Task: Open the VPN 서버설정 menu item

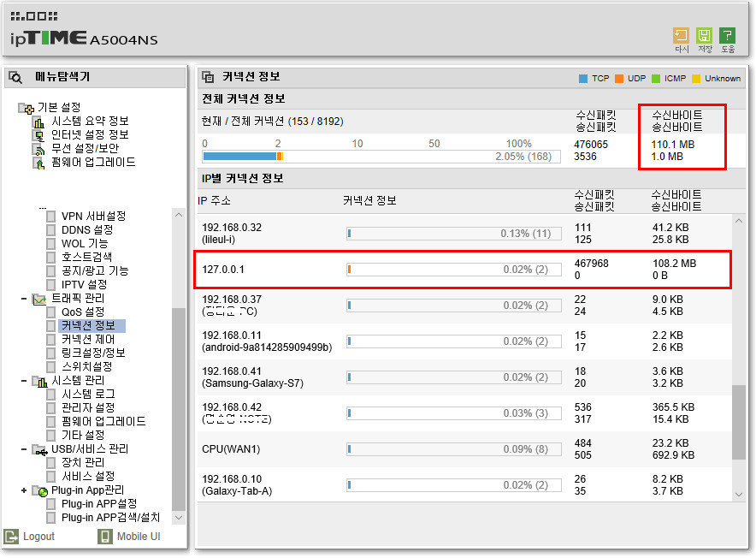Action: click(x=93, y=217)
